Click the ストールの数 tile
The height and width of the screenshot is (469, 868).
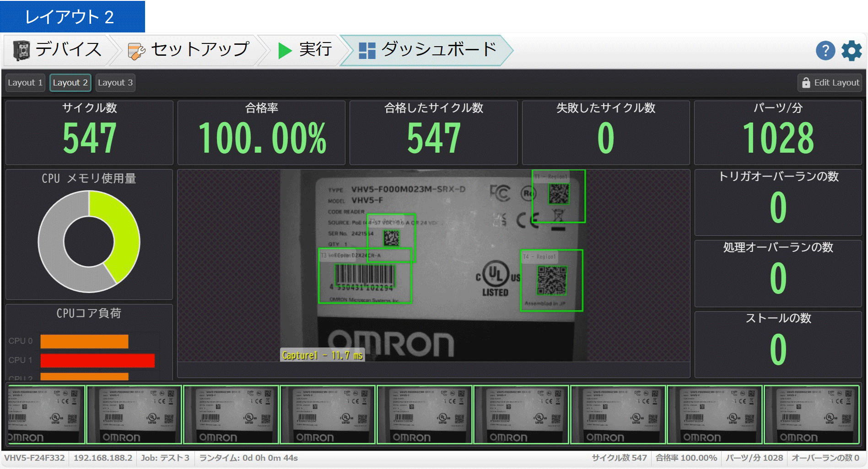(x=778, y=345)
